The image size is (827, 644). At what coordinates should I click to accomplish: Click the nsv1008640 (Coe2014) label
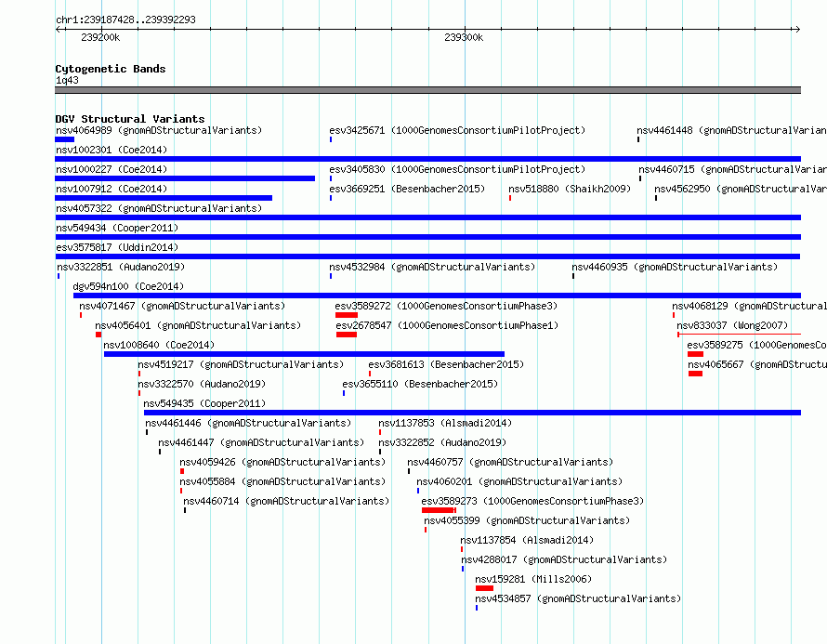click(x=159, y=345)
